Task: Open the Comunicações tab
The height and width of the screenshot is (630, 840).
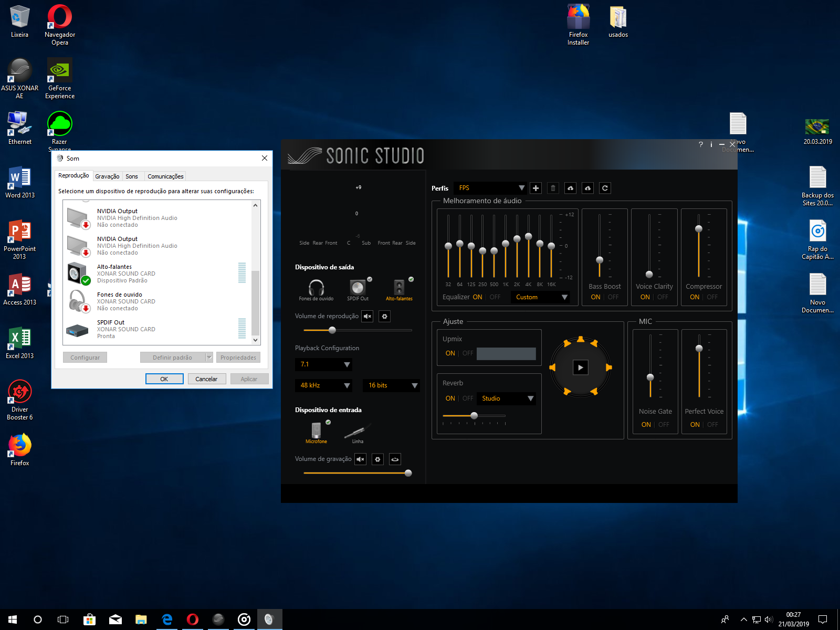Action: [165, 176]
